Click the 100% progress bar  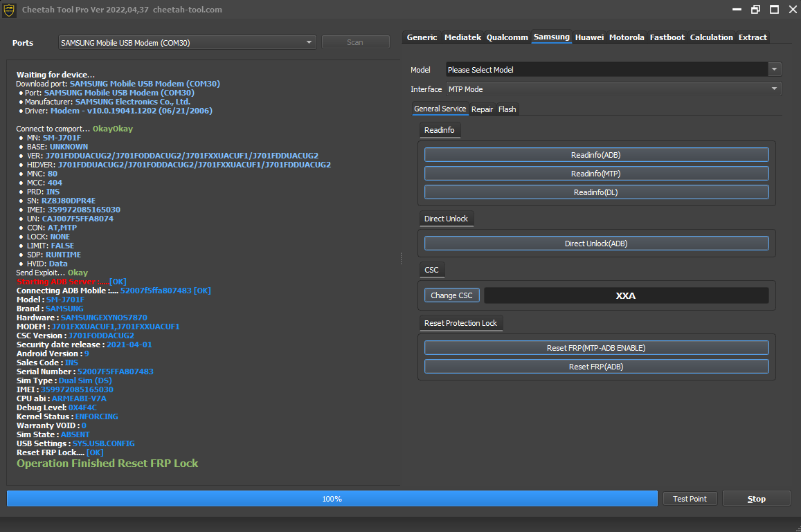tap(332, 499)
